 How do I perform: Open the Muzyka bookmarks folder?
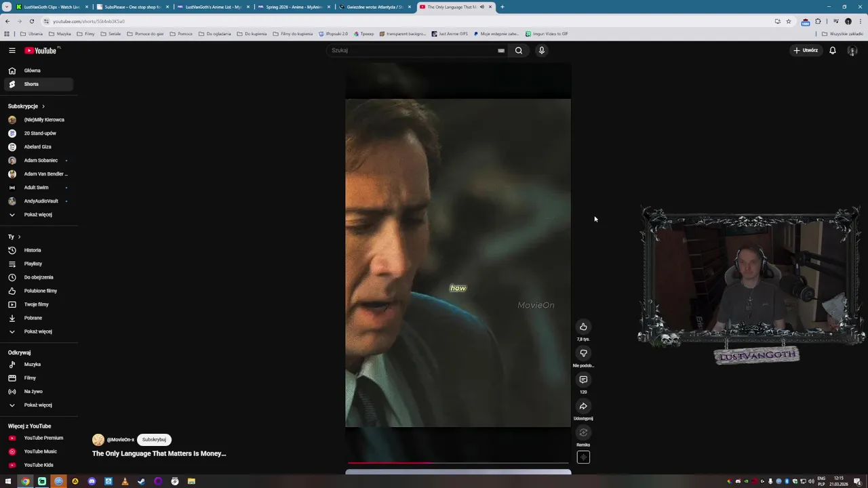coord(60,34)
